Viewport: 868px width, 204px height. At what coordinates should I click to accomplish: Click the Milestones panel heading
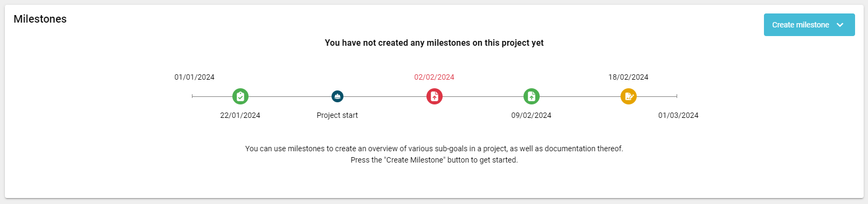[x=40, y=19]
